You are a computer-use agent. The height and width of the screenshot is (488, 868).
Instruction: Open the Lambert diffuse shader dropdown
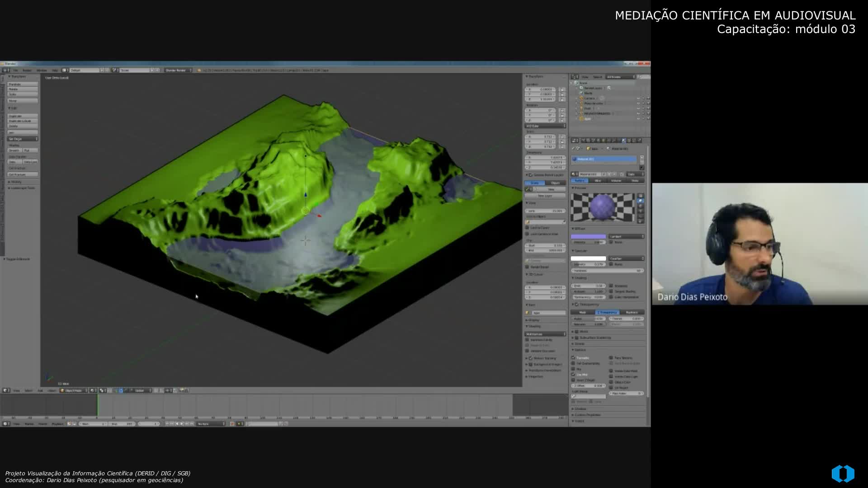[626, 236]
